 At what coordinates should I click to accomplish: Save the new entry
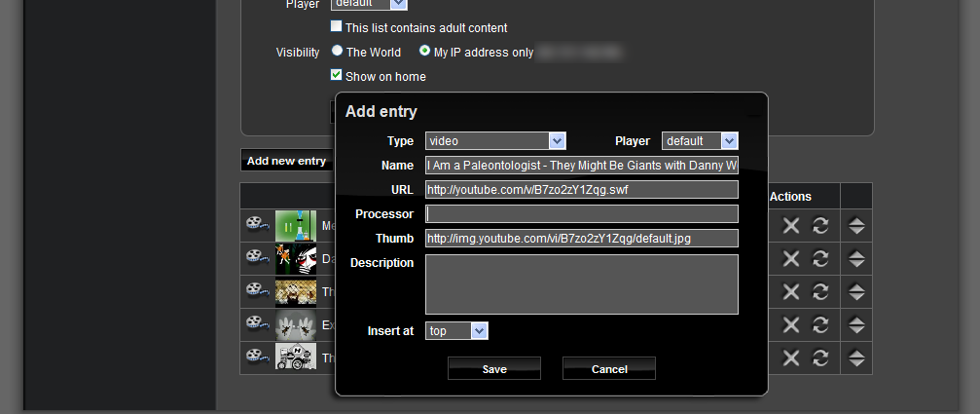click(x=494, y=369)
